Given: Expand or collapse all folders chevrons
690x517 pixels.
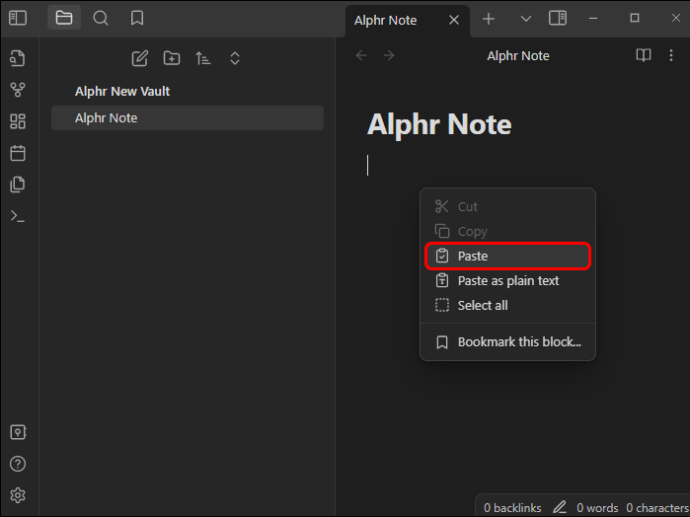Looking at the screenshot, I should click(x=235, y=58).
